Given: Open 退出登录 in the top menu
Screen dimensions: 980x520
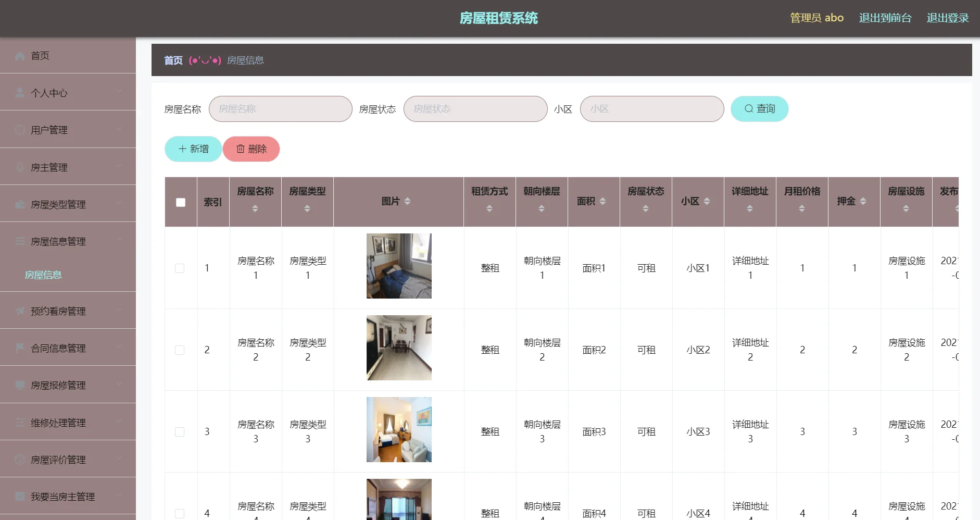Looking at the screenshot, I should click(x=947, y=17).
